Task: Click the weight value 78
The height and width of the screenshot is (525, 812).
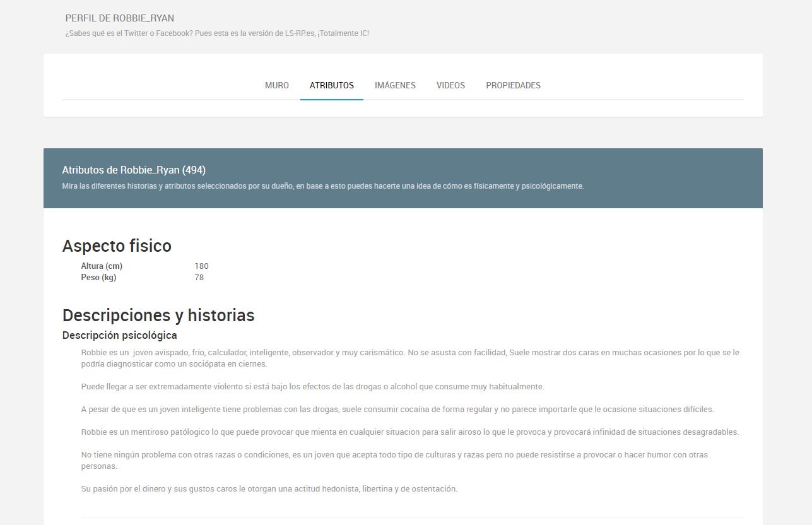Action: tap(199, 278)
